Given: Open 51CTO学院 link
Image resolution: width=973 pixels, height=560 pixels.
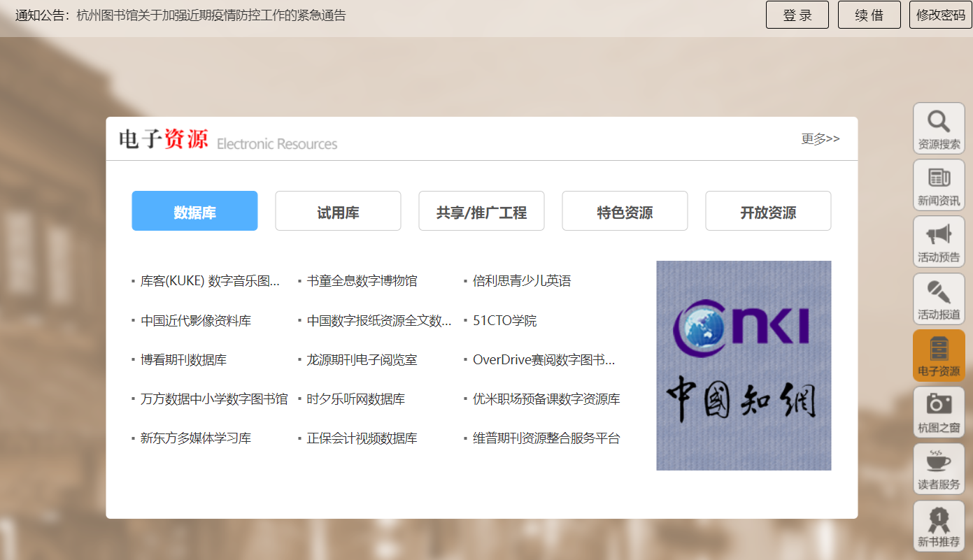Looking at the screenshot, I should [504, 321].
